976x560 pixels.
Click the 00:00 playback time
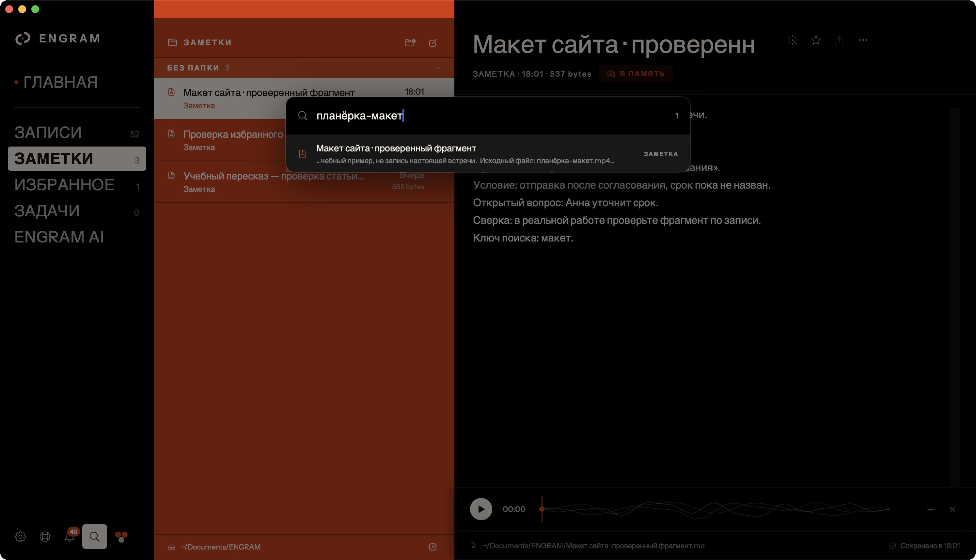(513, 509)
